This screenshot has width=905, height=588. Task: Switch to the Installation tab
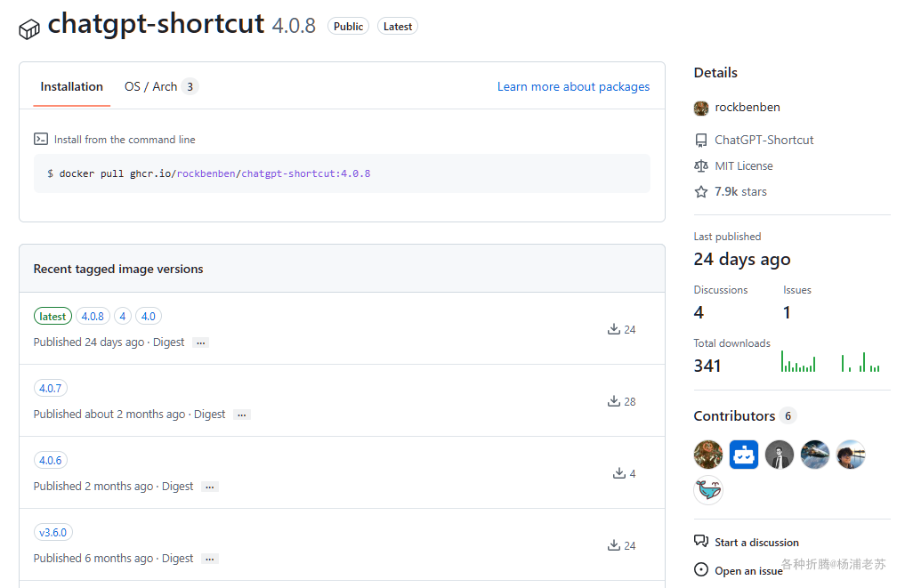pyautogui.click(x=71, y=86)
